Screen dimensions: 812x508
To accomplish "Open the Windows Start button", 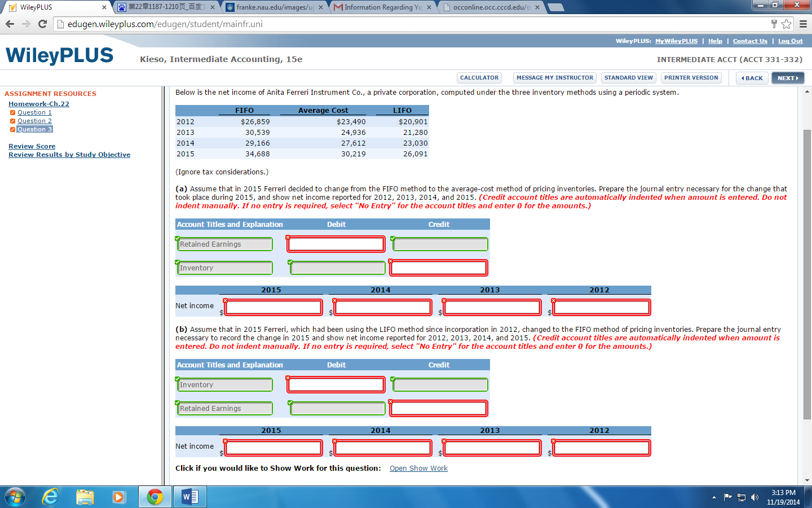I will pyautogui.click(x=15, y=497).
